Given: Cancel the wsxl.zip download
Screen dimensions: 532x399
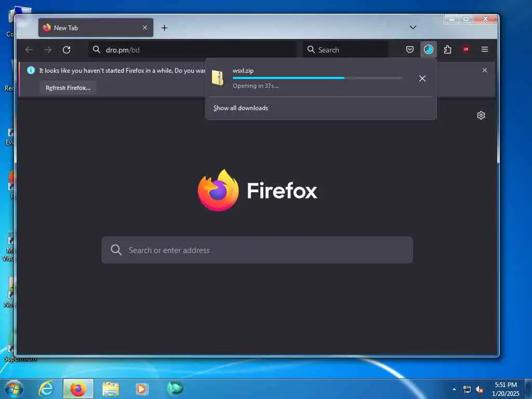Looking at the screenshot, I should 422,79.
